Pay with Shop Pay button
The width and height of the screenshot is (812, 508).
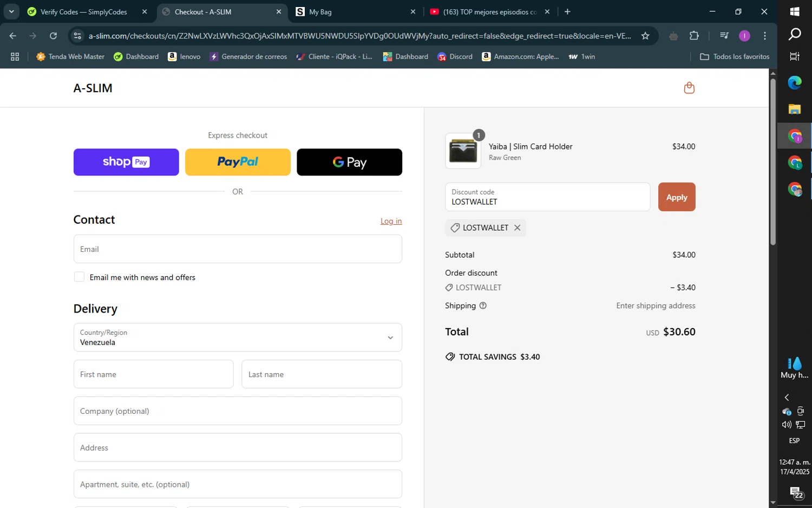[x=126, y=162]
